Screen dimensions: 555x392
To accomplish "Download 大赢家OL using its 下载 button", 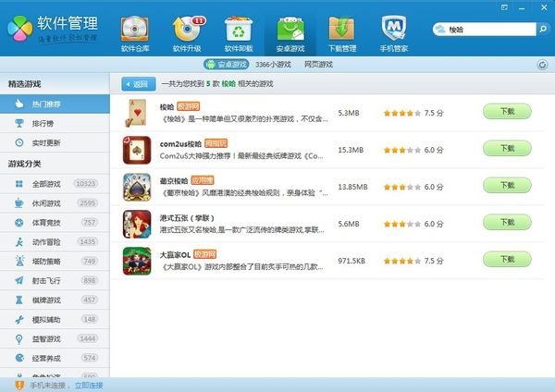I will pos(507,259).
